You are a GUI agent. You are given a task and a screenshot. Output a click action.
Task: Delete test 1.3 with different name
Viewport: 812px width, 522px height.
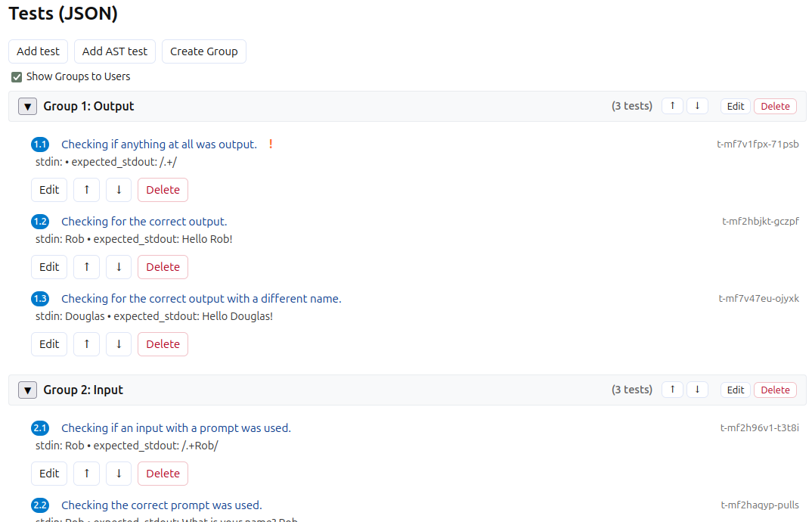163,344
